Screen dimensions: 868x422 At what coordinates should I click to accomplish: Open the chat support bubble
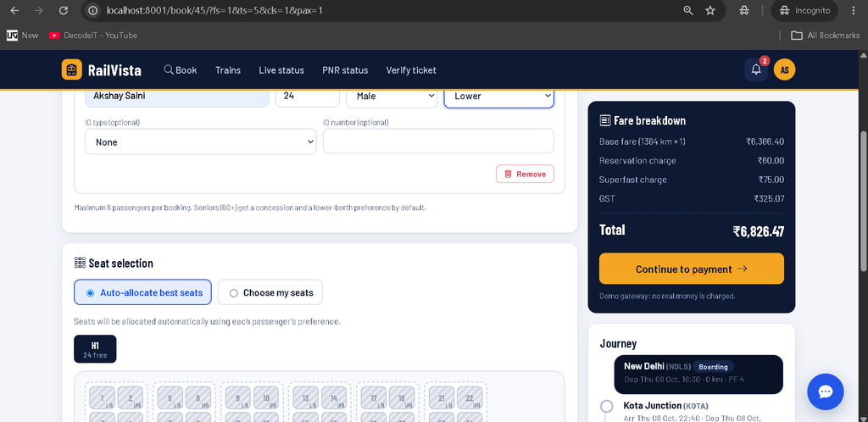pos(826,391)
